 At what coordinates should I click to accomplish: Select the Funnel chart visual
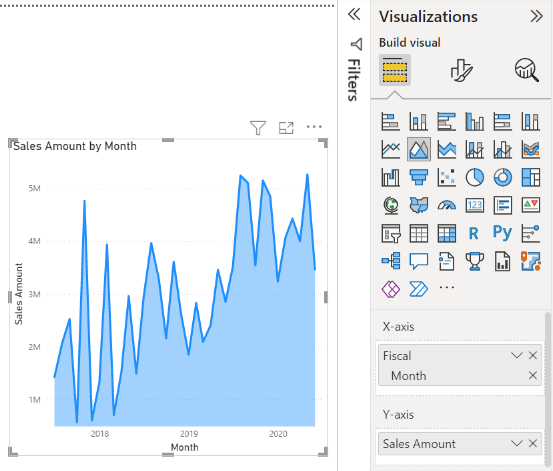click(x=419, y=177)
